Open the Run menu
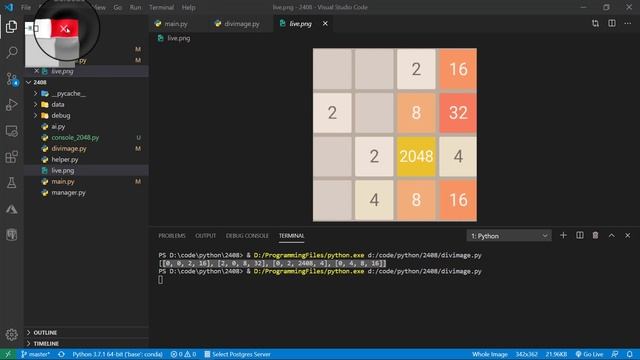The image size is (640, 360). 135,7
